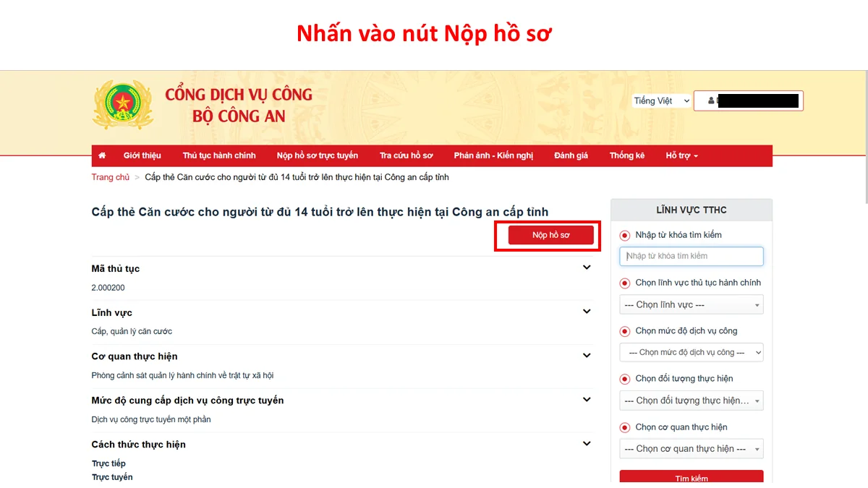Focus the keyword search input field
Screen dimensions: 868x488
692,256
